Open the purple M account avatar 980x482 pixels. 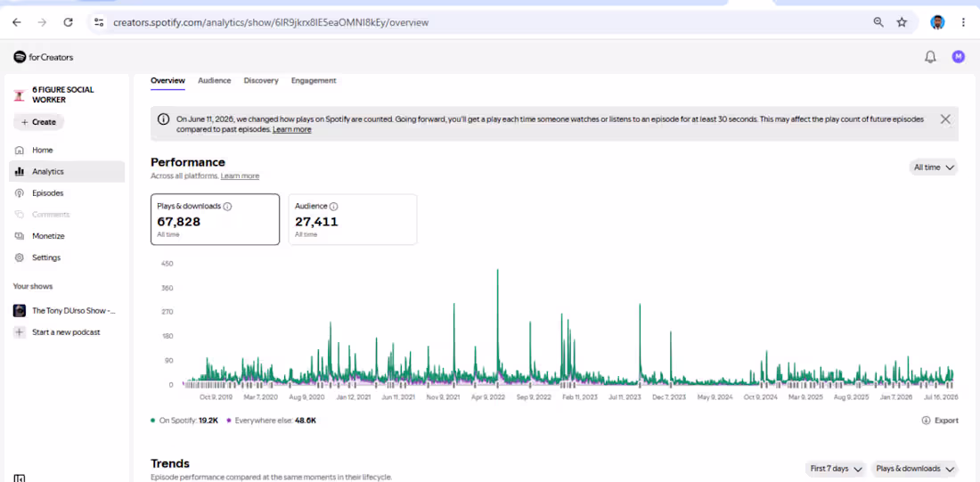(958, 57)
